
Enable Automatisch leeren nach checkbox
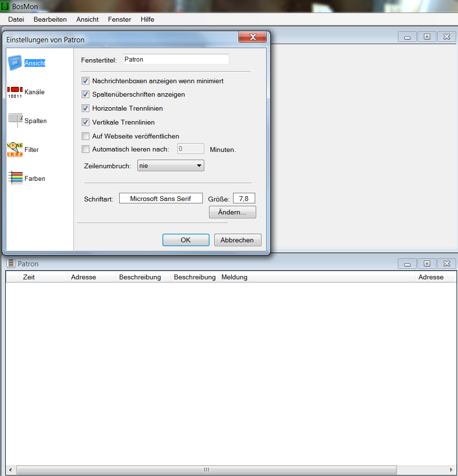tap(86, 150)
